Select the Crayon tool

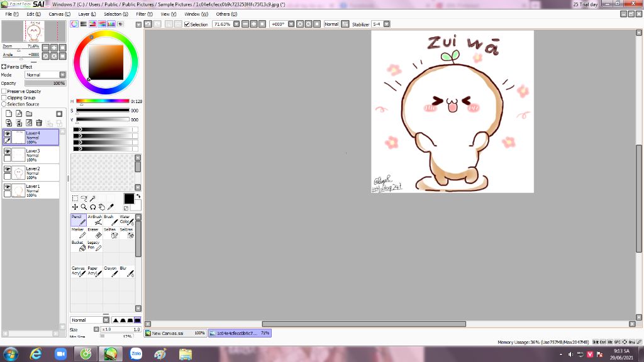coord(111,271)
